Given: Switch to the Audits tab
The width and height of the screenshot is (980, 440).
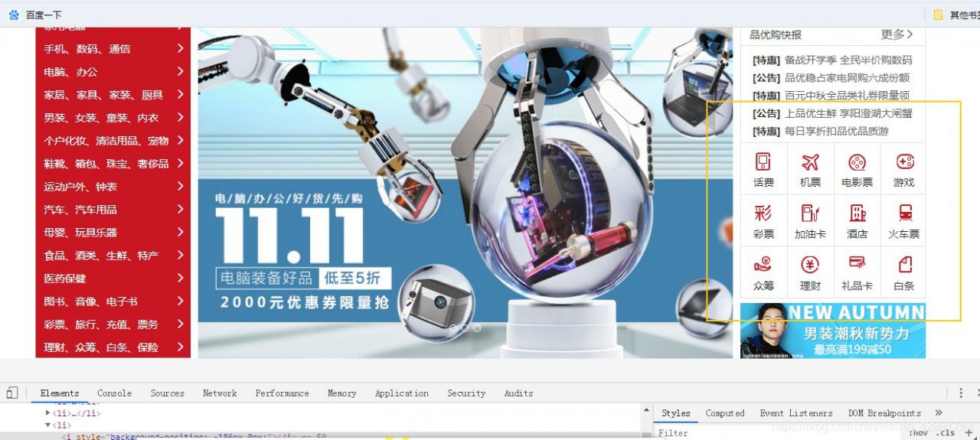Looking at the screenshot, I should pyautogui.click(x=518, y=393).
